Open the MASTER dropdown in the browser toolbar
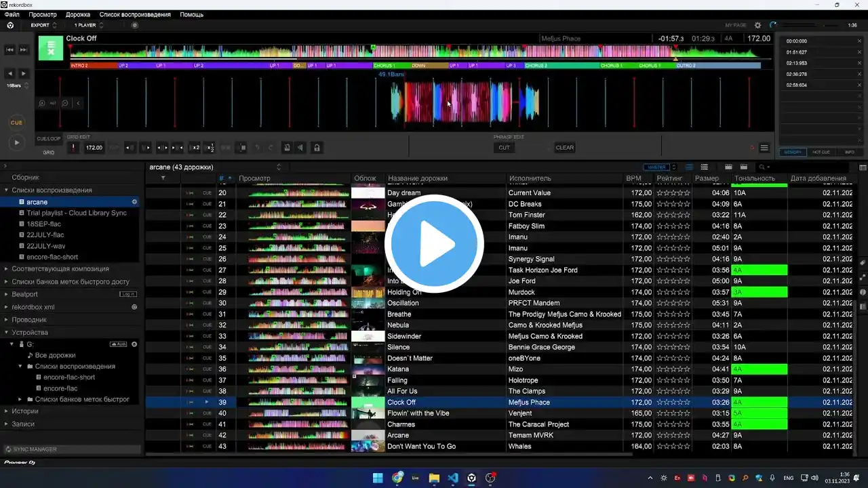The width and height of the screenshot is (868, 488). point(659,167)
